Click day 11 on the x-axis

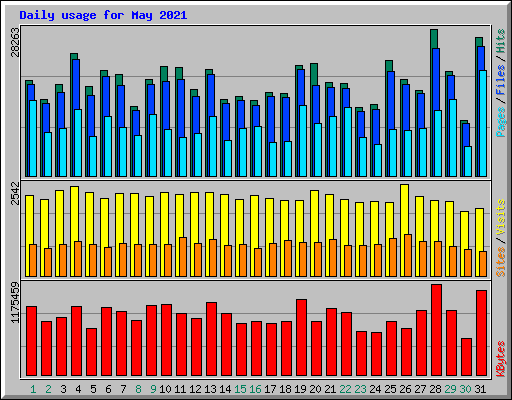point(180,389)
